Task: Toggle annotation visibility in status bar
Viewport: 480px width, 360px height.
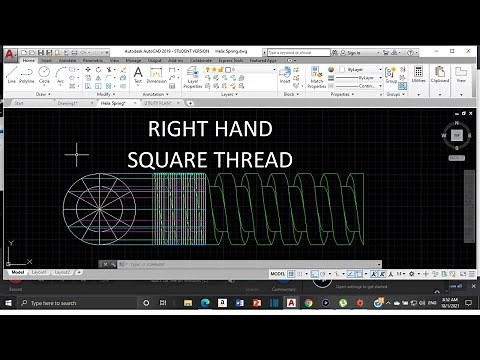Action: pos(374,274)
